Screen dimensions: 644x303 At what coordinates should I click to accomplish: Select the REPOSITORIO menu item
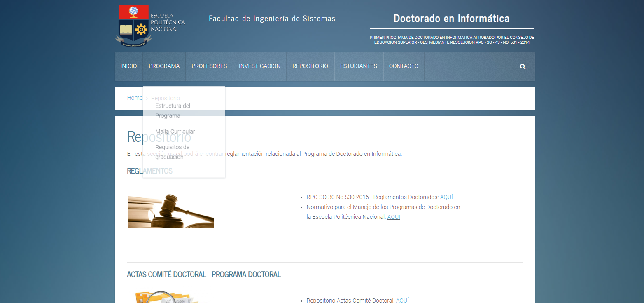point(310,66)
